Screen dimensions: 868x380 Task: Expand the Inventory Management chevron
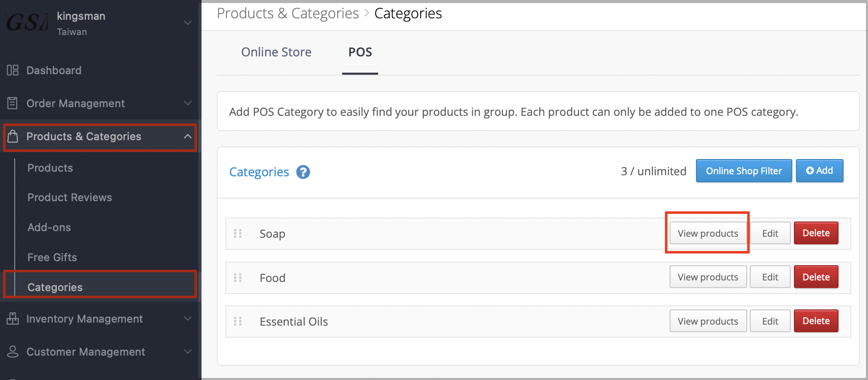188,319
